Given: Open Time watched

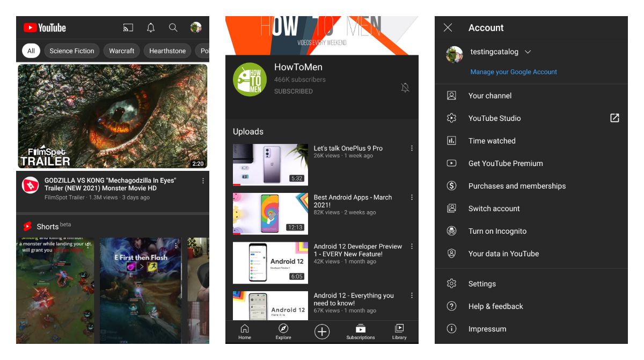Looking at the screenshot, I should 531,141.
